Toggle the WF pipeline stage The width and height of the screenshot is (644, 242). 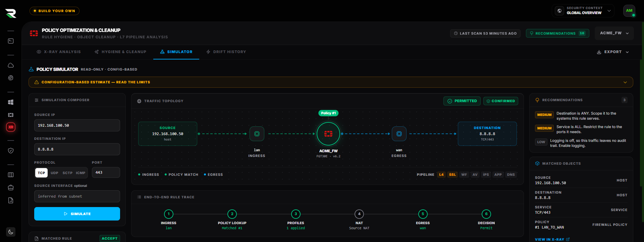[464, 175]
